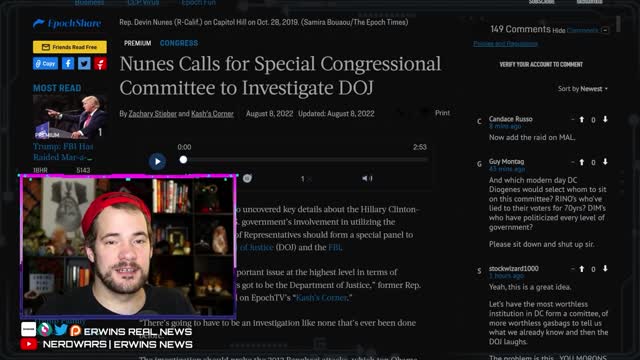Open the Kash's Corner author link
The image size is (640, 360).
point(212,114)
